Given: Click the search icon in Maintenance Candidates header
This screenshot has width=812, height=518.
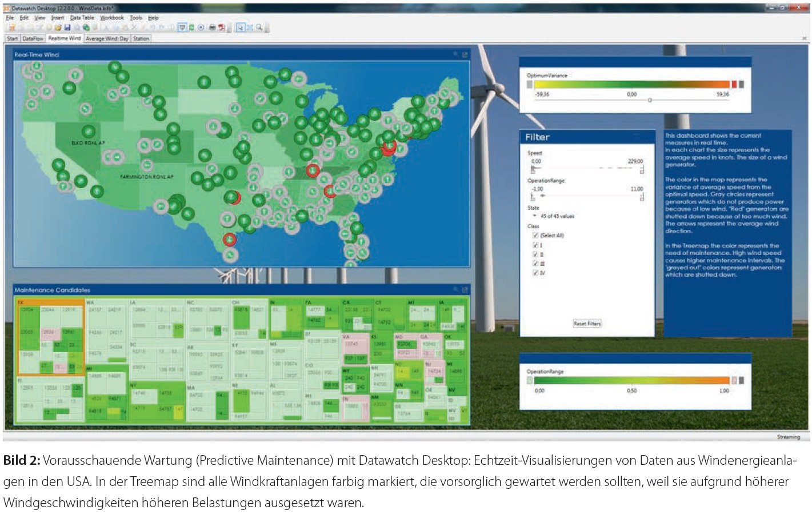Looking at the screenshot, I should point(456,289).
